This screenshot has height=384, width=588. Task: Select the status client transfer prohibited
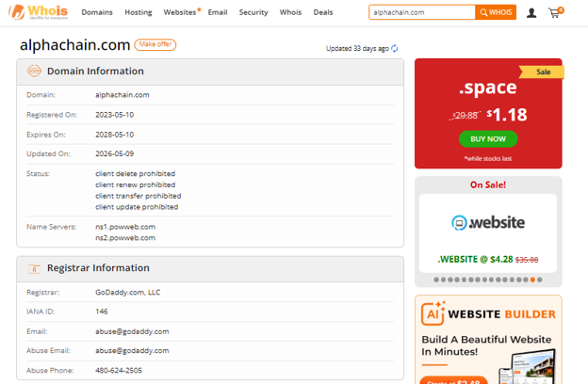[138, 196]
